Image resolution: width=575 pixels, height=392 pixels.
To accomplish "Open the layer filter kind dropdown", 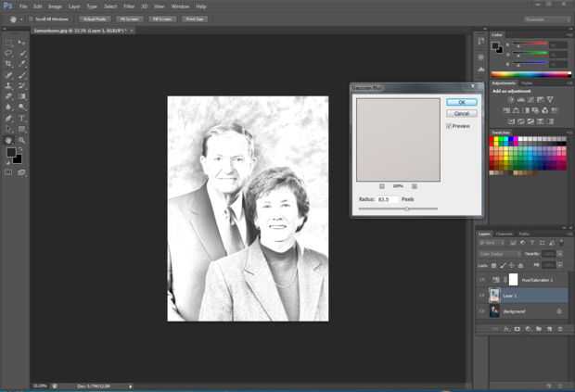I will click(492, 243).
